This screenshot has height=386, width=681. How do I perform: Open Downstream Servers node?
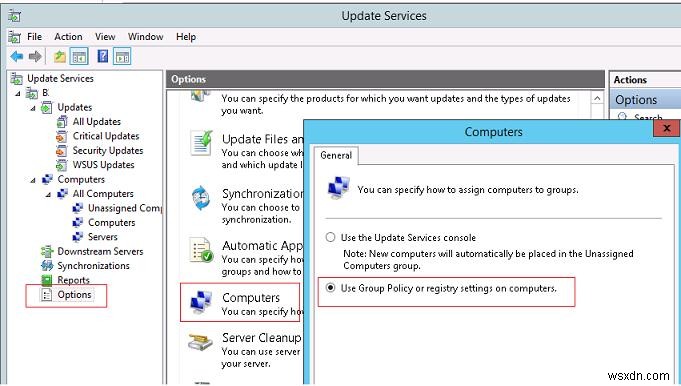pyautogui.click(x=100, y=251)
